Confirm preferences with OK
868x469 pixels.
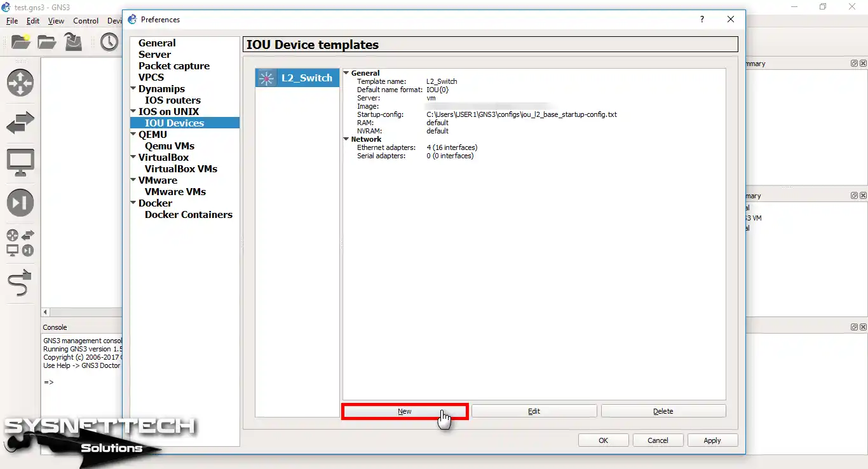pos(604,440)
